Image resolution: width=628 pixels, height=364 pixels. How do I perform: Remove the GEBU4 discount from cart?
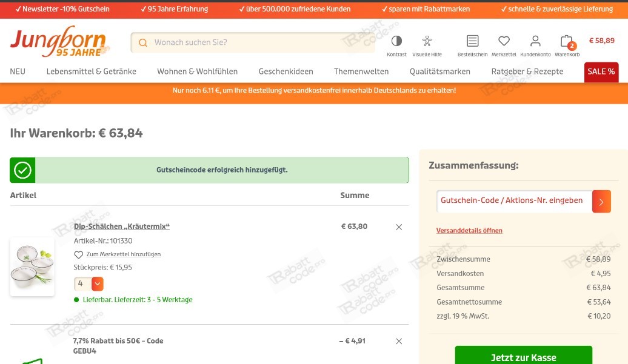tap(399, 341)
